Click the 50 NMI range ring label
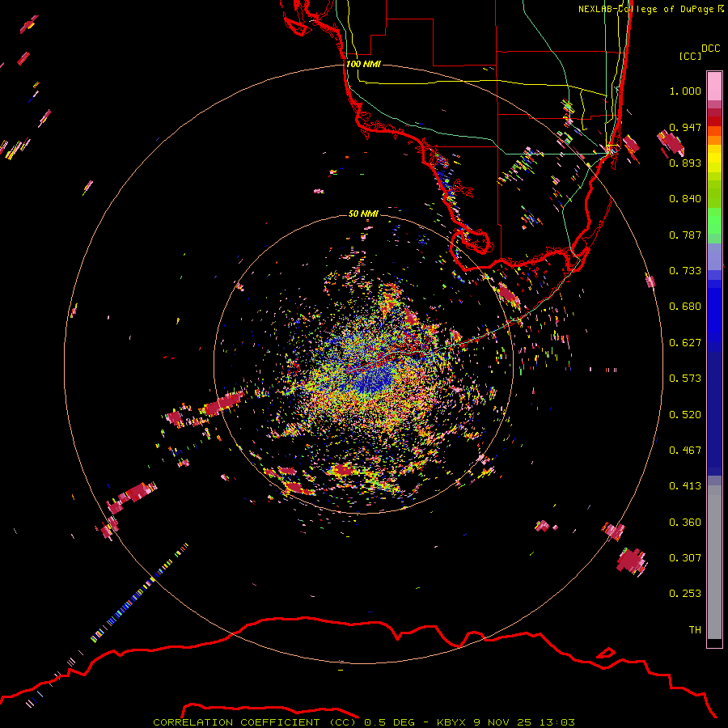This screenshot has width=728, height=728. 363,214
